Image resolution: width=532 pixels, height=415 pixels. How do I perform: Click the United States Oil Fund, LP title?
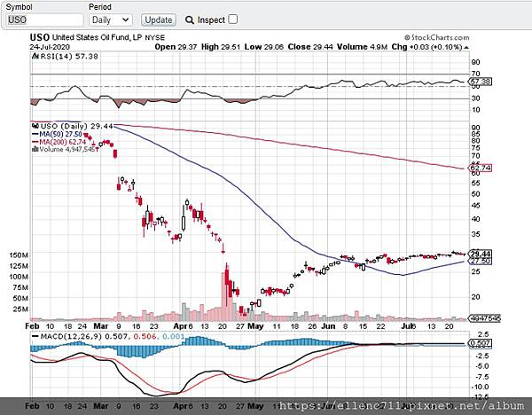coord(97,37)
